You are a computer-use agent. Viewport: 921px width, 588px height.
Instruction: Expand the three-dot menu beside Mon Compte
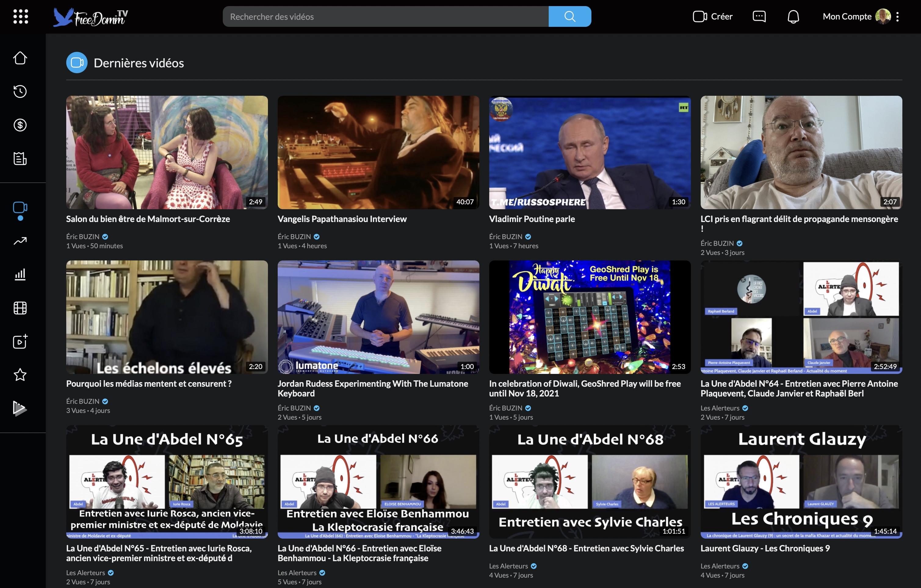pos(897,16)
